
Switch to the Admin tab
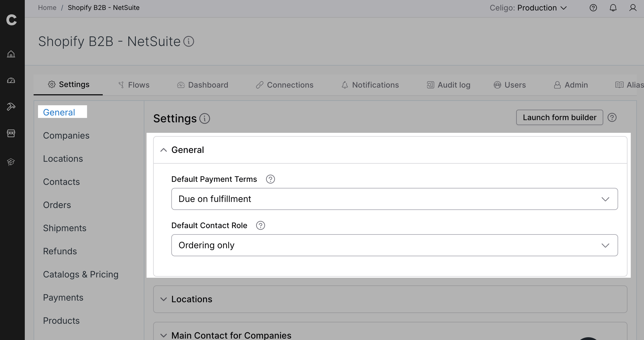[571, 85]
